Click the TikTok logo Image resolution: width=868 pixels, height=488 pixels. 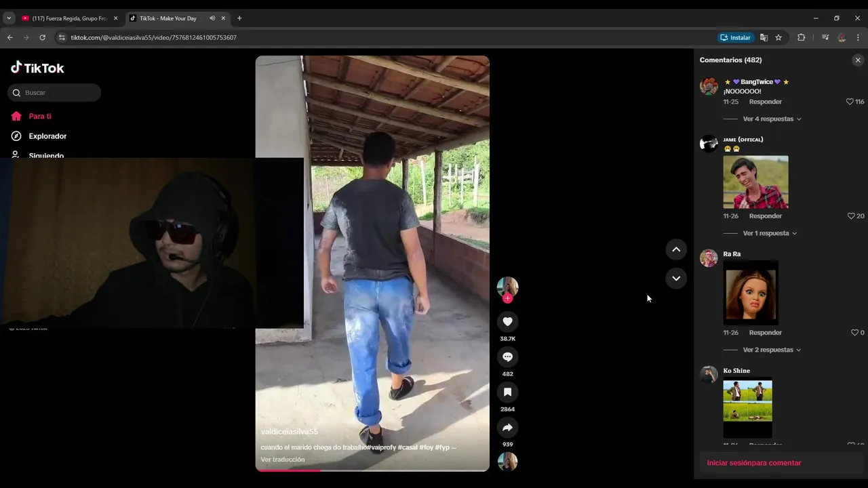(x=37, y=68)
